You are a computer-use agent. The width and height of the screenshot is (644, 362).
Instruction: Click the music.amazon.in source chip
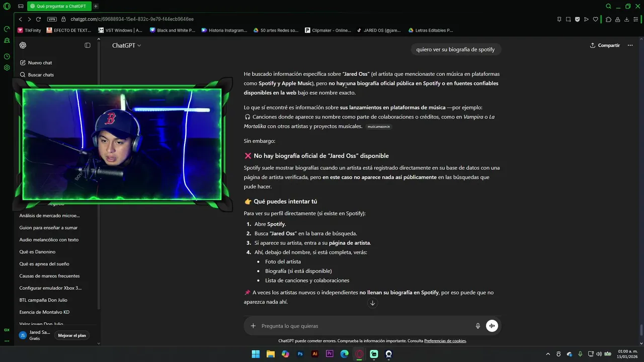click(379, 127)
